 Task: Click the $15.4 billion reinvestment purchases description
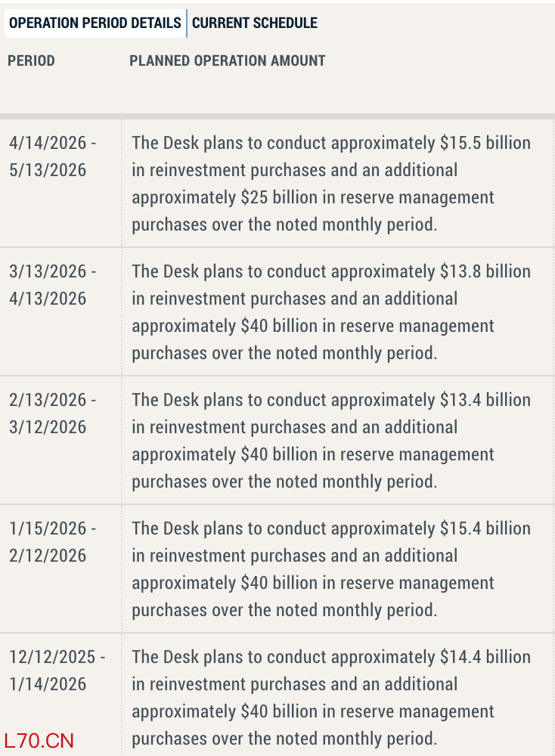point(331,569)
